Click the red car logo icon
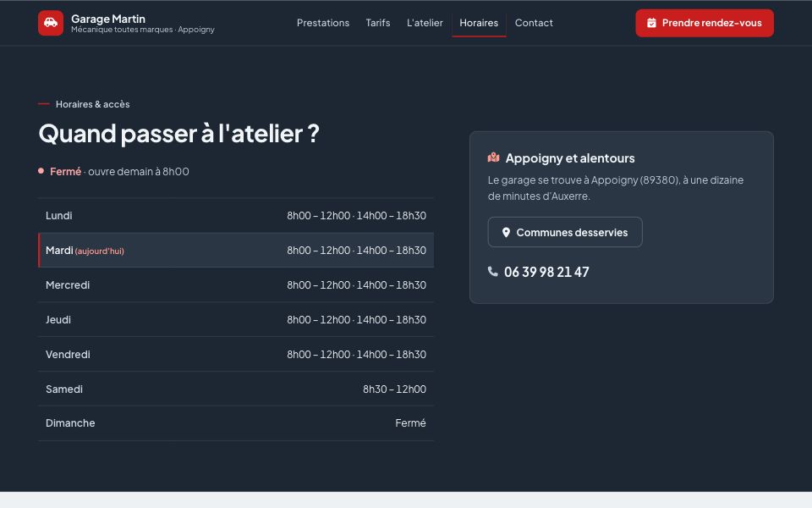The image size is (812, 508). tap(51, 23)
